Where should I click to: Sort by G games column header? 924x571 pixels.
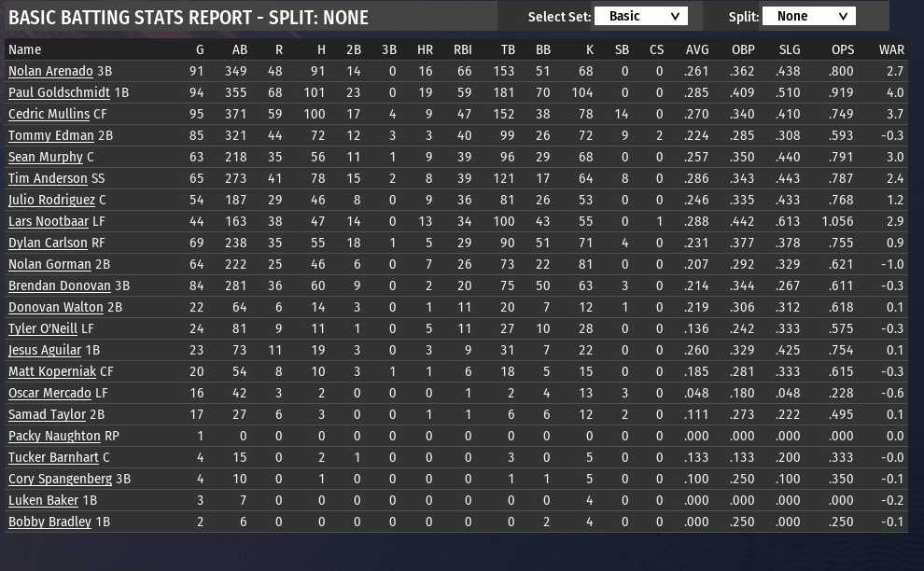click(x=200, y=50)
